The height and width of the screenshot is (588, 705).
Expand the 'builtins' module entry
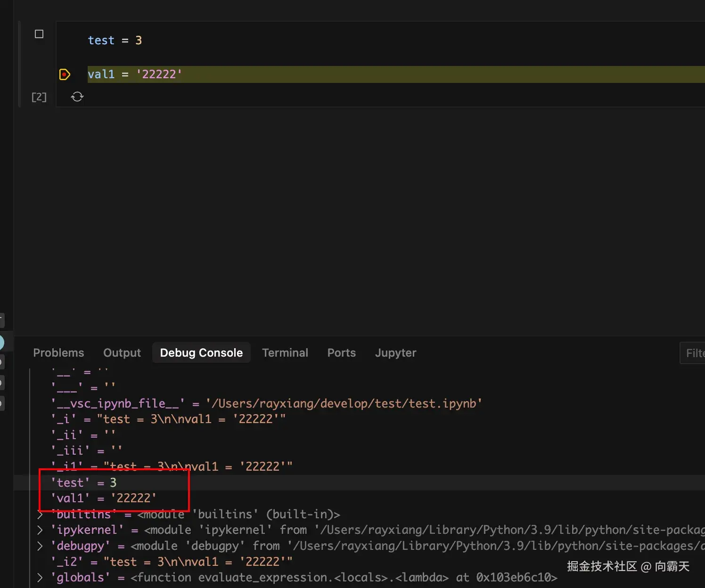pyautogui.click(x=40, y=514)
